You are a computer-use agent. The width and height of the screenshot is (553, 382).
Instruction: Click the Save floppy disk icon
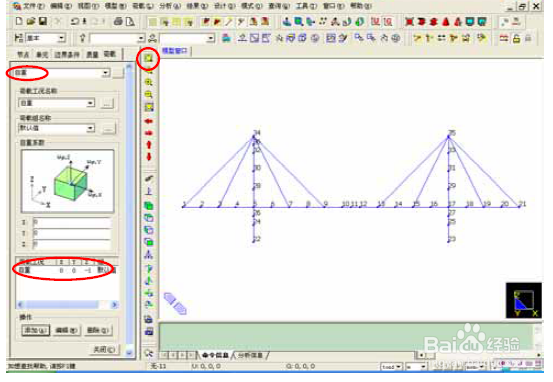click(43, 22)
